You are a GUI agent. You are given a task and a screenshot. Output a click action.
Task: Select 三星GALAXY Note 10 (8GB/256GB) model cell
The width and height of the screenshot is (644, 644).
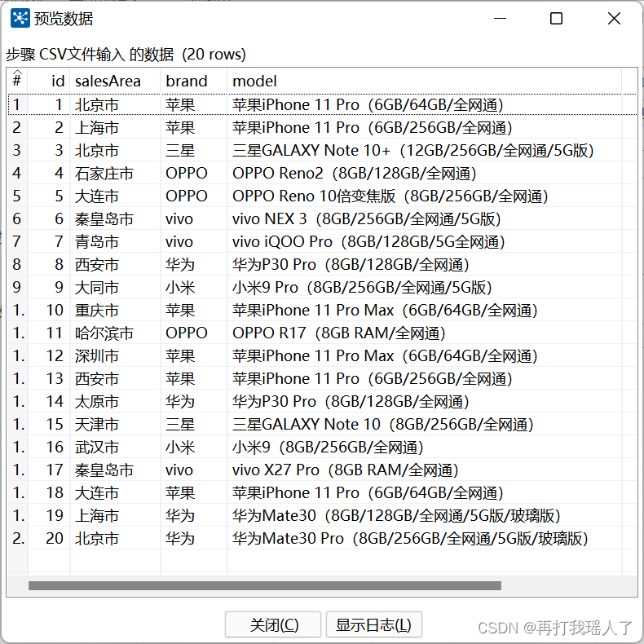pos(424,424)
